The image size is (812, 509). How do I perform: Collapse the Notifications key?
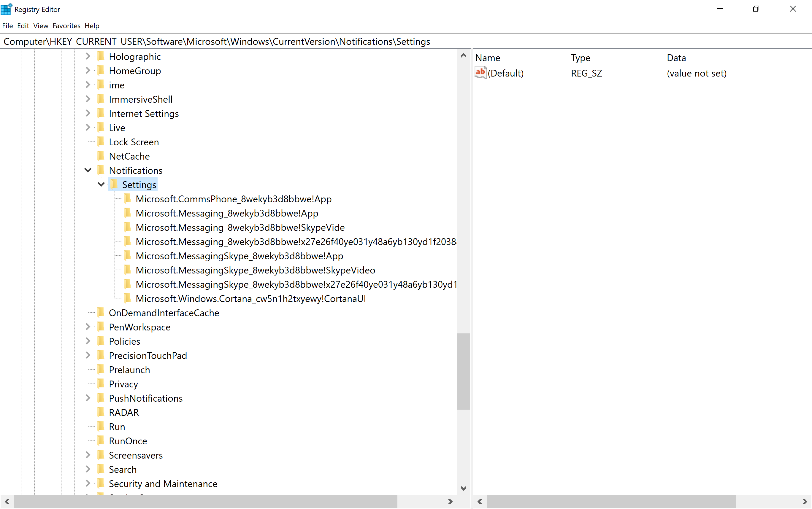(88, 170)
